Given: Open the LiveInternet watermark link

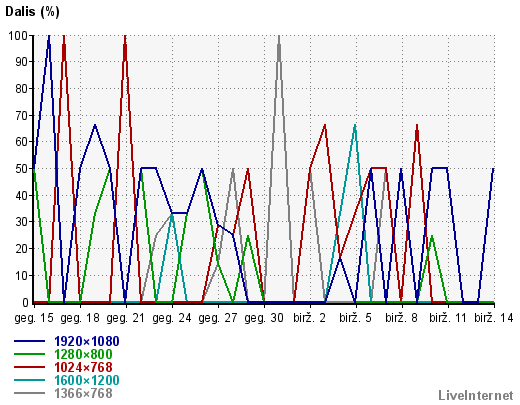Looking at the screenshot, I should [476, 396].
